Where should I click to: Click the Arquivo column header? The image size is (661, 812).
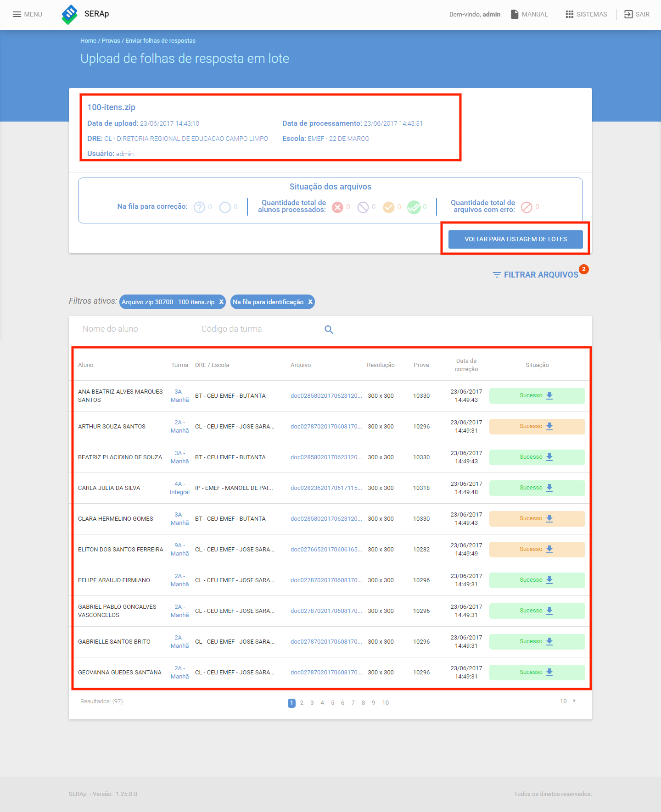point(301,365)
